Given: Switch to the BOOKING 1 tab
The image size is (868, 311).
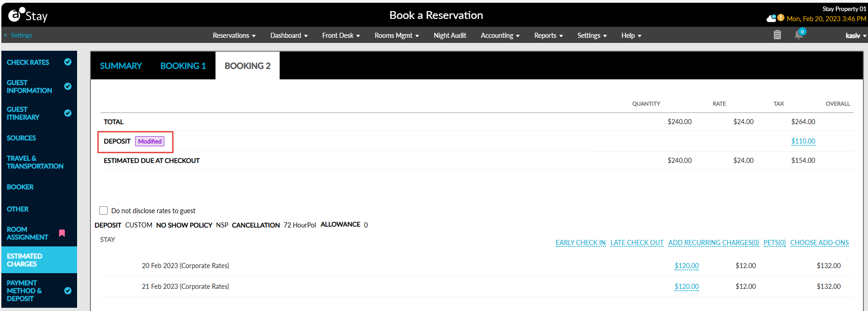Looking at the screenshot, I should point(183,66).
